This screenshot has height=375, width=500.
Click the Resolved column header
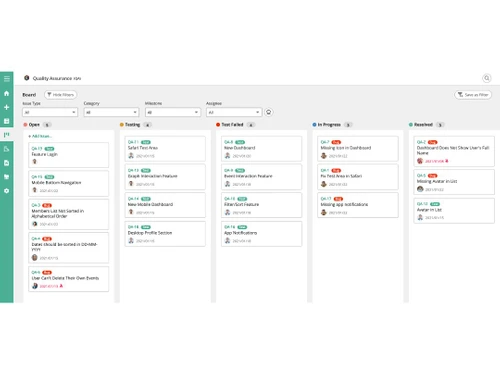(423, 125)
